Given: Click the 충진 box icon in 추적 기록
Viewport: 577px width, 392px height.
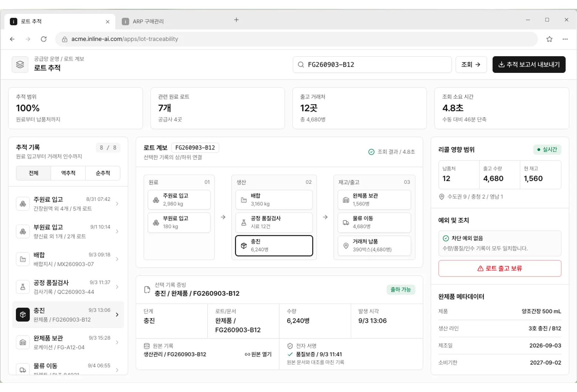Looking at the screenshot, I should click(23, 315).
